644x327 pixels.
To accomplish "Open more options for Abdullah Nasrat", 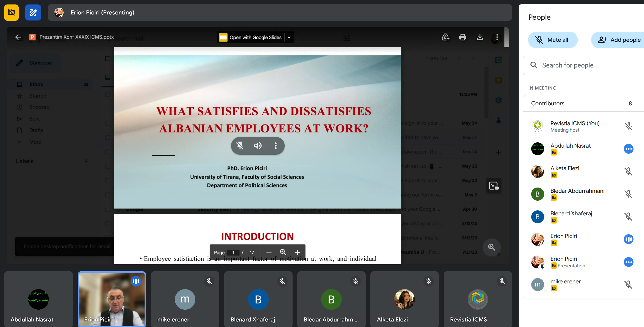I will pyautogui.click(x=628, y=149).
